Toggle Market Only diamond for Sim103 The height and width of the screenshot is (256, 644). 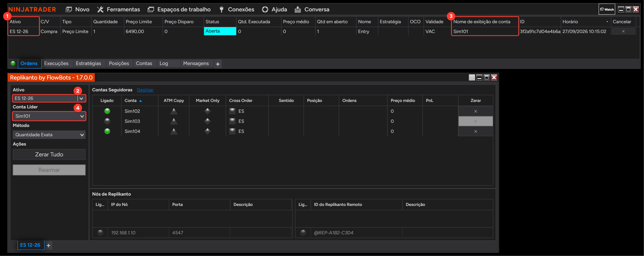point(208,121)
